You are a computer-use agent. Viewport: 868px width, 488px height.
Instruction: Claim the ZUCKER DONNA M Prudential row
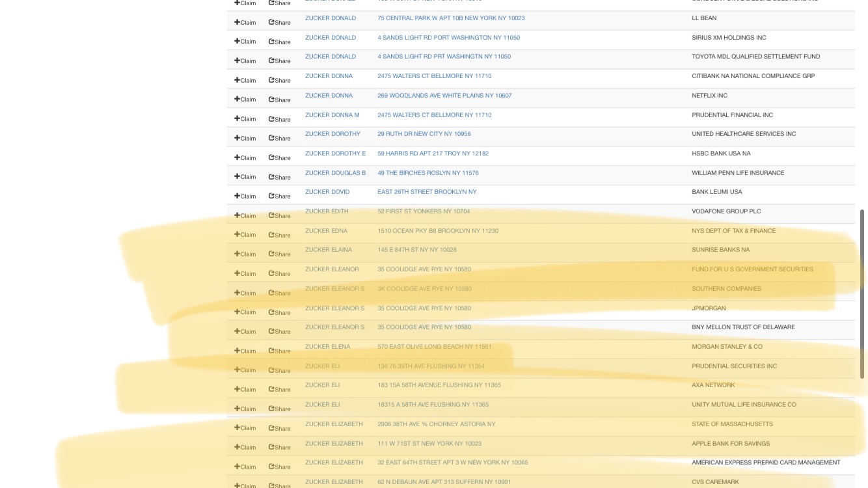245,119
